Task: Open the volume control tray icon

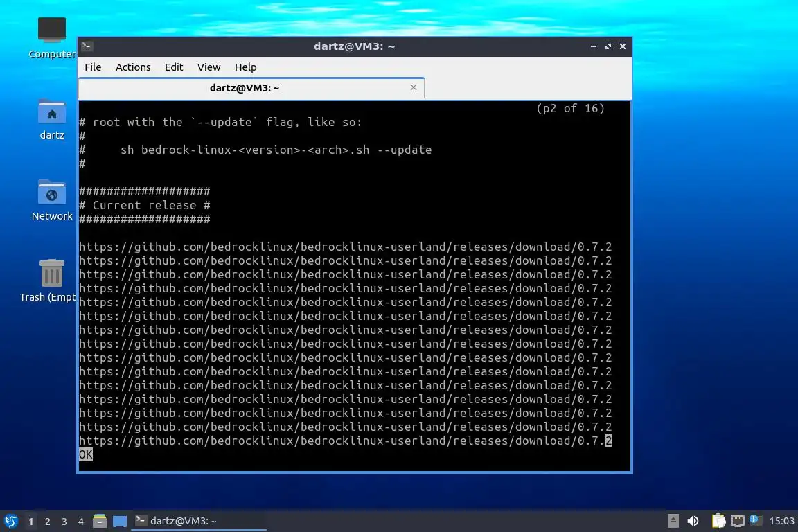Action: click(x=693, y=521)
